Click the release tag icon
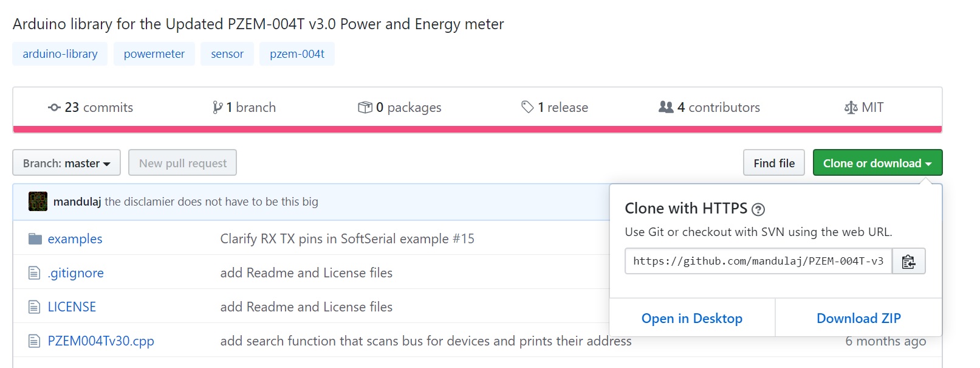980x368 pixels. point(527,107)
